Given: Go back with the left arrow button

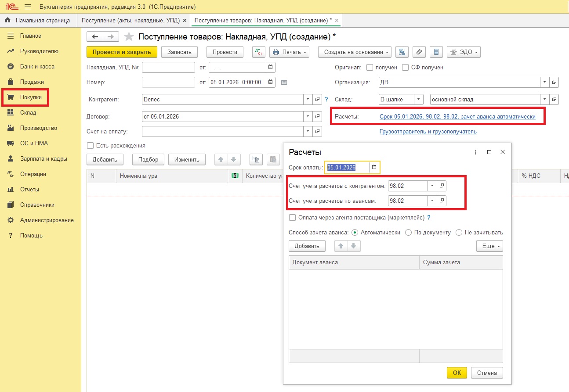Looking at the screenshot, I should click(x=95, y=37).
